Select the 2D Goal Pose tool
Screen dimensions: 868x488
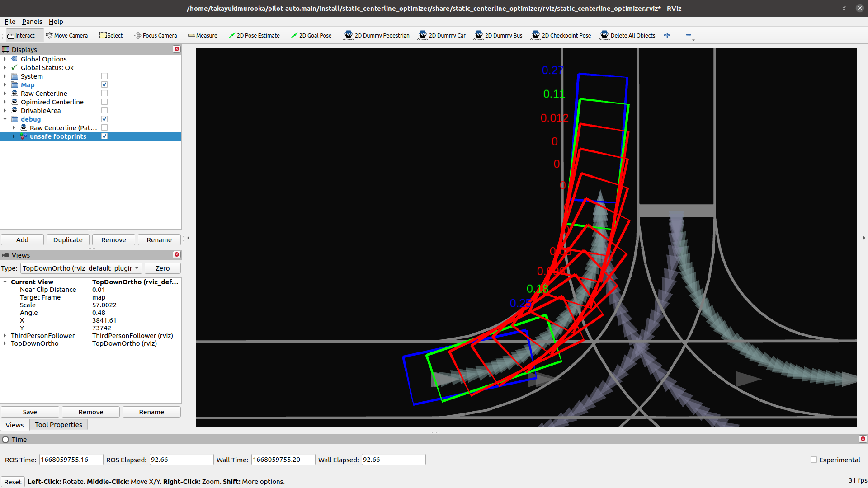[311, 35]
